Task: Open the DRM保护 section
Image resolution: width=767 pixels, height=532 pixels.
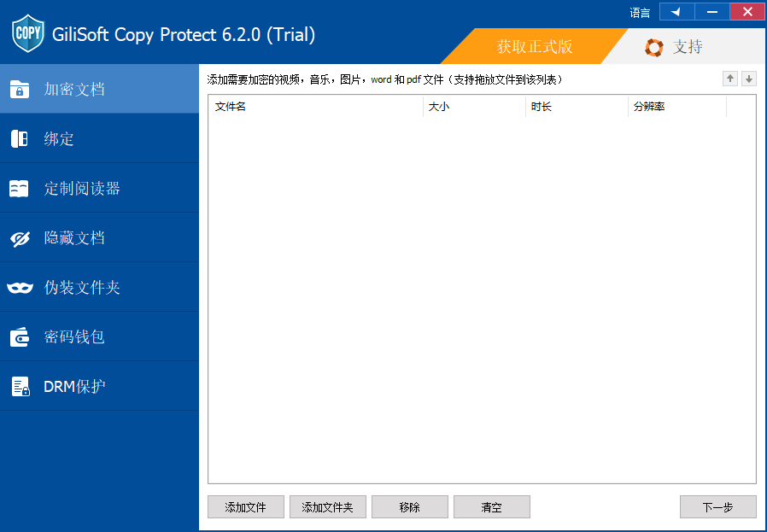Action: pos(99,386)
